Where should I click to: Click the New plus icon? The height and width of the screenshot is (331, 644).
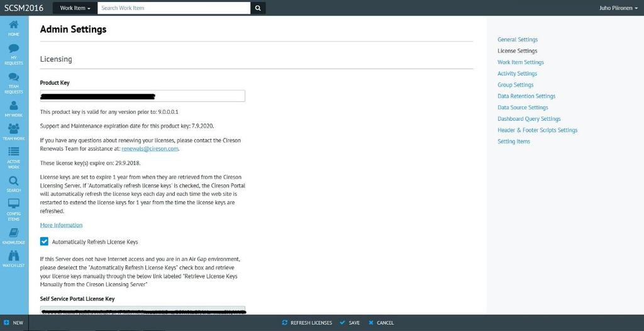[x=6, y=323]
